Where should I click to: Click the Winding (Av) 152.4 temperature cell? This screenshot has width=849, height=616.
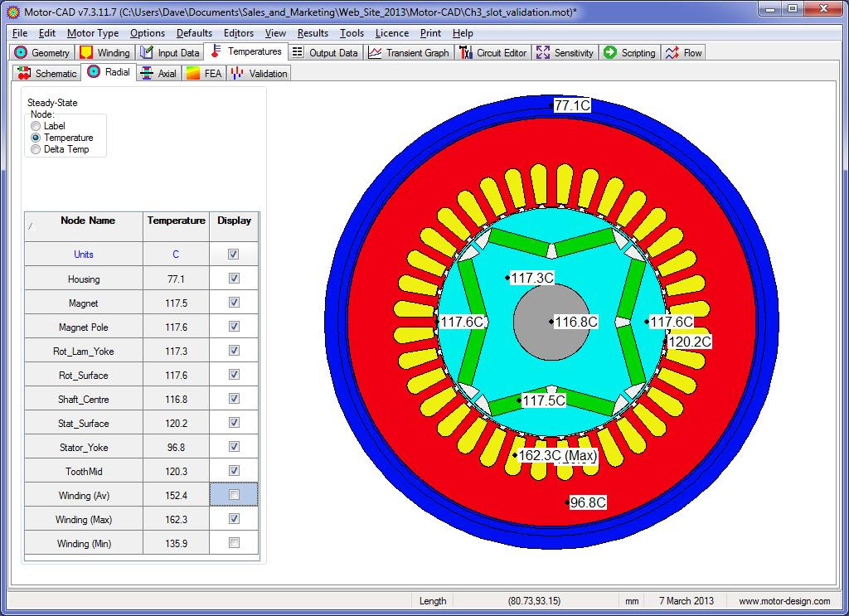(176, 495)
